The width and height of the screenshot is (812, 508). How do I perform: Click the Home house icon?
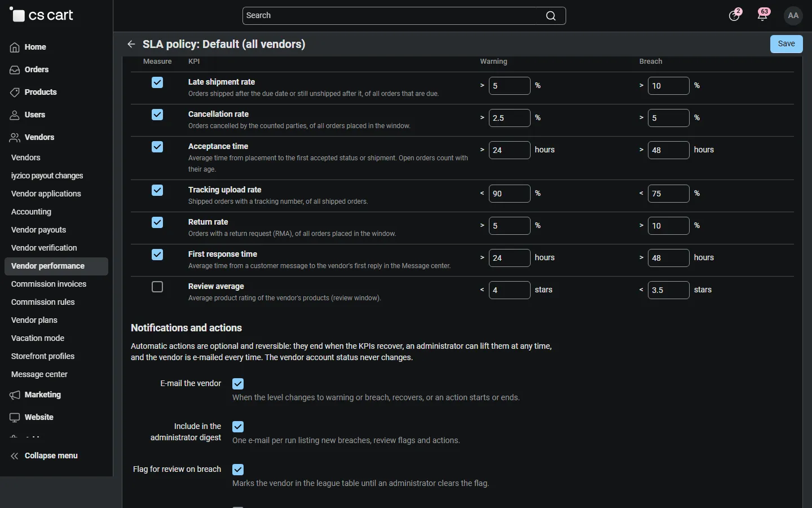pyautogui.click(x=15, y=47)
